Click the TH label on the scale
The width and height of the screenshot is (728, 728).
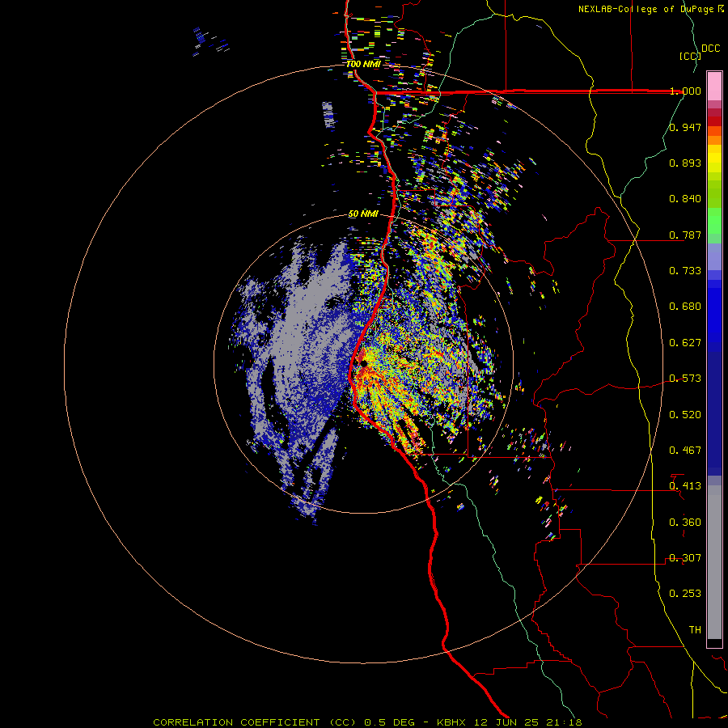pyautogui.click(x=695, y=630)
